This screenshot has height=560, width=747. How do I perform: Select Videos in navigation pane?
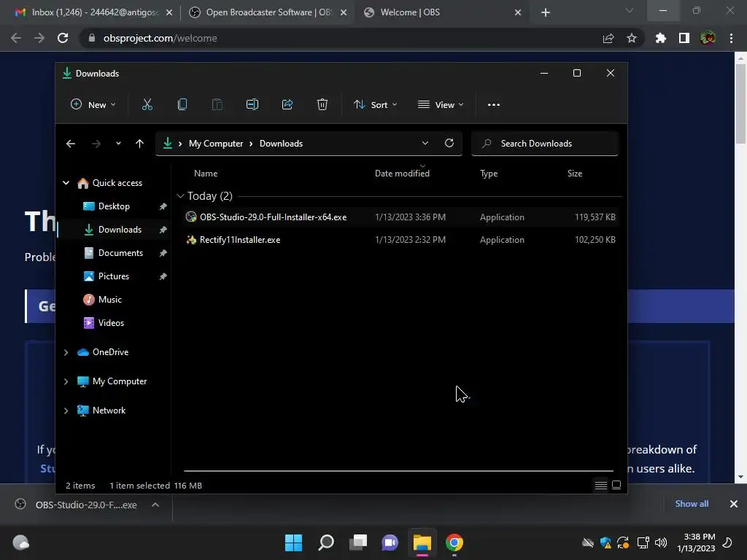[111, 323]
